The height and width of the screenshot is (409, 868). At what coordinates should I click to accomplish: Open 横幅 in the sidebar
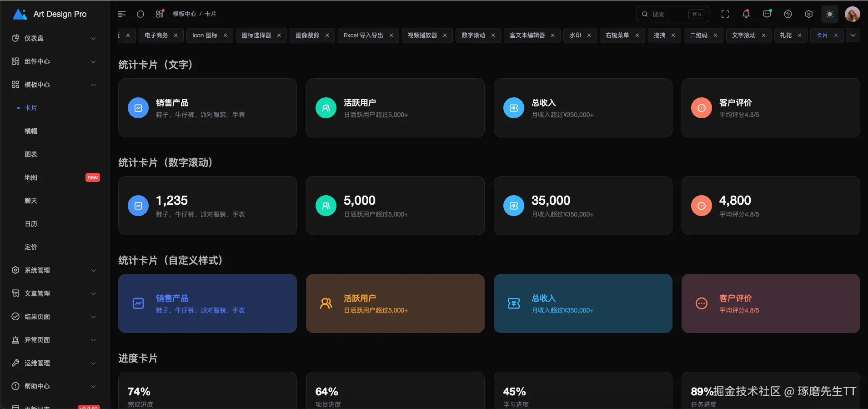[55, 131]
